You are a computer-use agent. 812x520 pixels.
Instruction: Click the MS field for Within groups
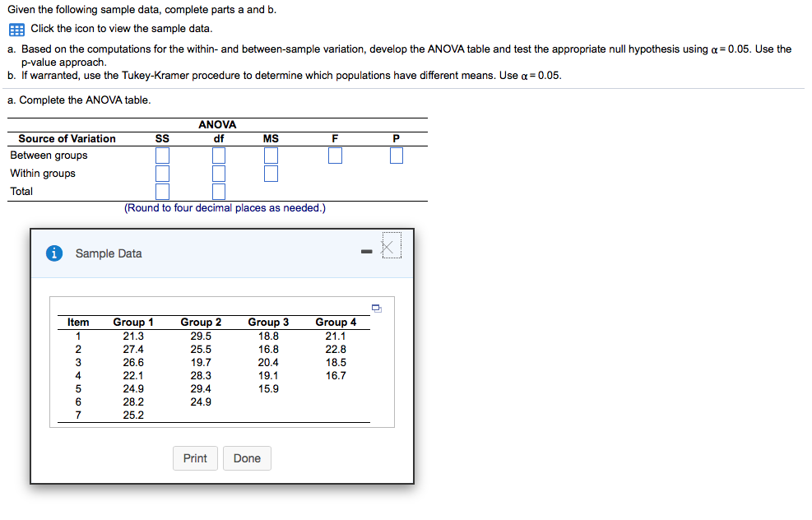pos(271,173)
